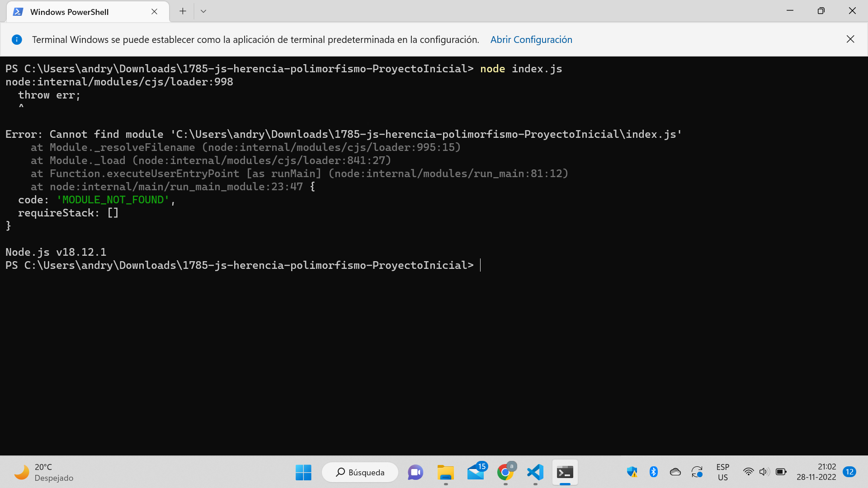Open the weather widget showing 20°C
Viewport: 868px width, 488px height.
[44, 472]
